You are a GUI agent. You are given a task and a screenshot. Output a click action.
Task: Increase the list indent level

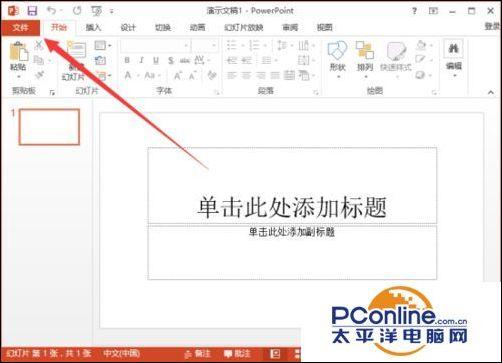point(246,61)
